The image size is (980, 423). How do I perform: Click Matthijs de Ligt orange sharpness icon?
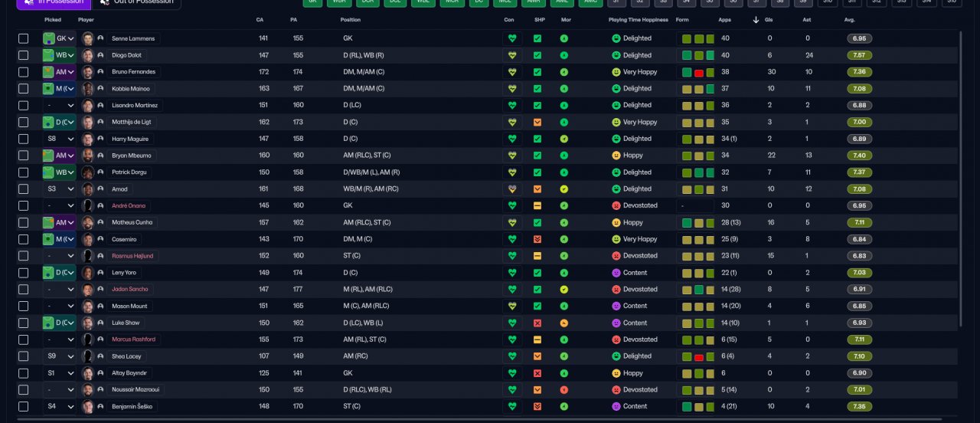[537, 122]
